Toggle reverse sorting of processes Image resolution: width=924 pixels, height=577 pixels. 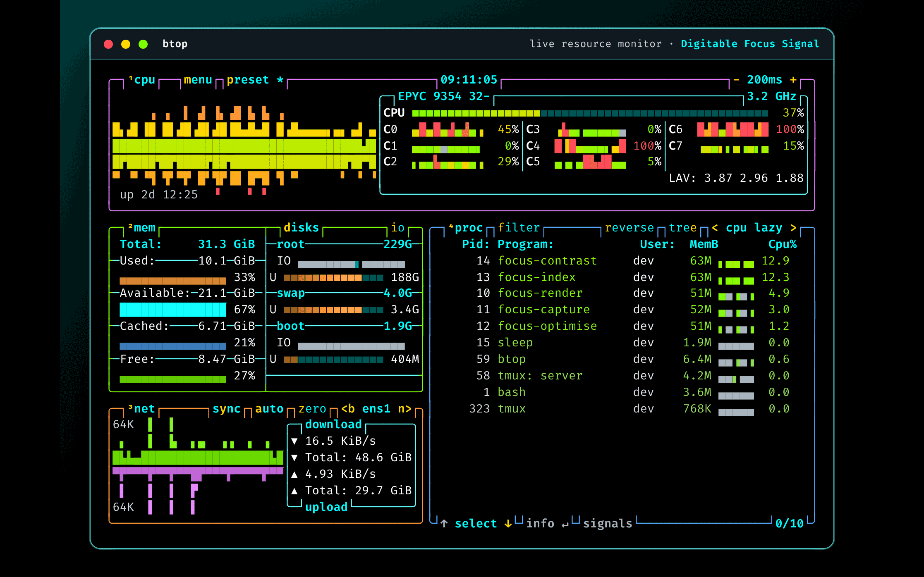(x=629, y=228)
